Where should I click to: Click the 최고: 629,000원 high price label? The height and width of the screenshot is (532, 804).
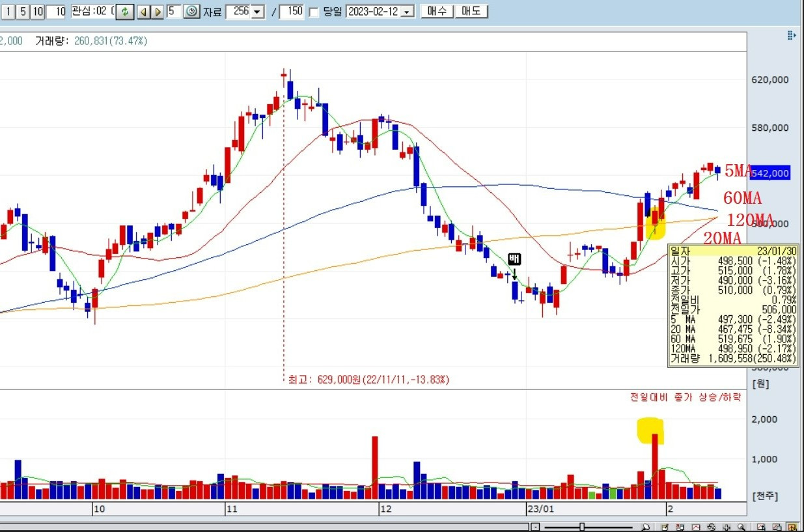[x=368, y=379]
